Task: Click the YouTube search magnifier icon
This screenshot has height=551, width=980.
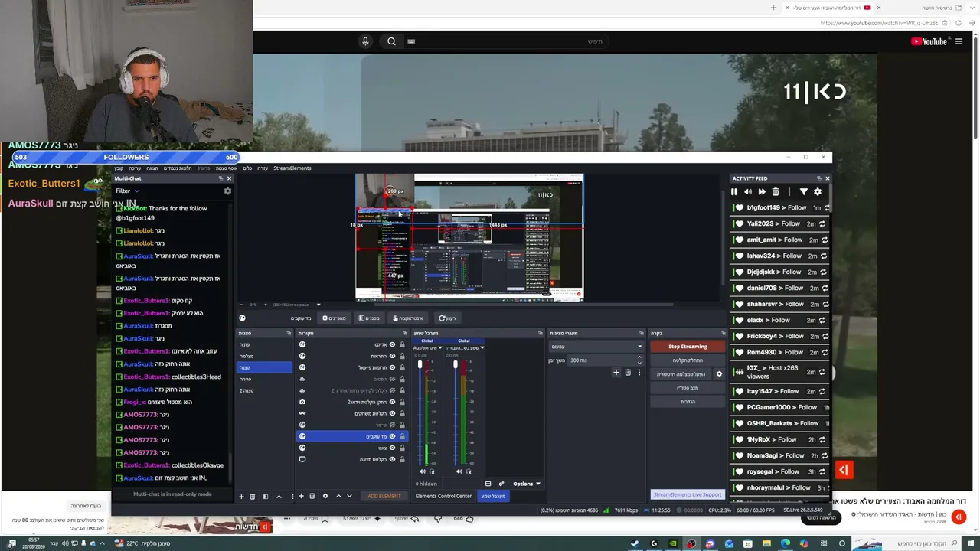Action: [x=391, y=41]
